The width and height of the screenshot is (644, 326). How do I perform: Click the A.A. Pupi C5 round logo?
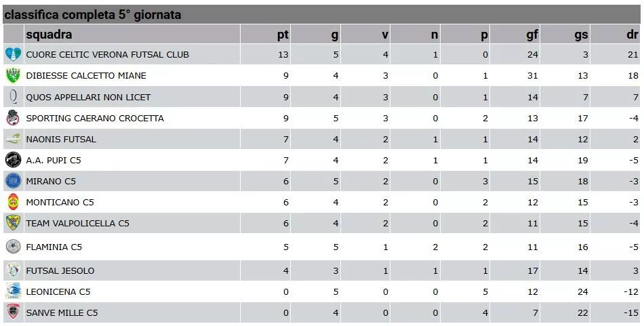(x=13, y=161)
